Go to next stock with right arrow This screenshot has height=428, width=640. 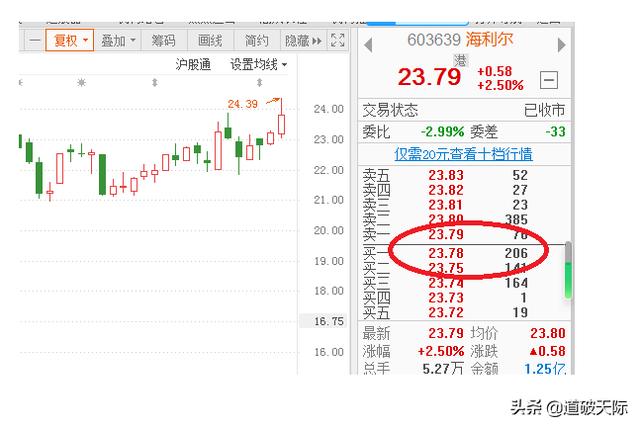pyautogui.click(x=562, y=44)
